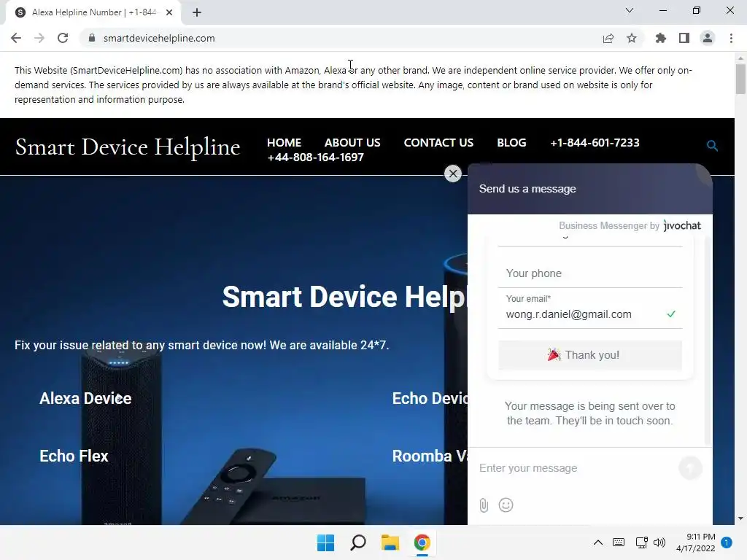The height and width of the screenshot is (560, 747).
Task: Call the +1-844-601-7233 number link
Action: (x=595, y=142)
